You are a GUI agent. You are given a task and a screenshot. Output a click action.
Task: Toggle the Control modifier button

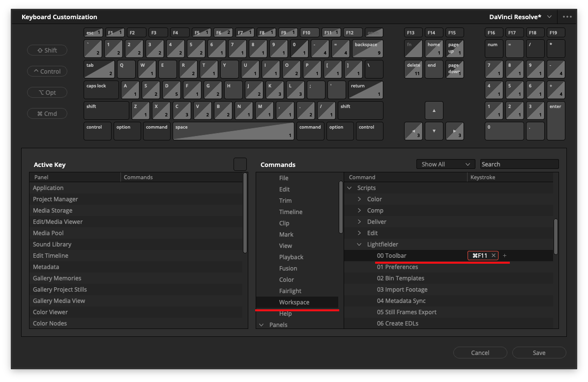click(x=47, y=71)
